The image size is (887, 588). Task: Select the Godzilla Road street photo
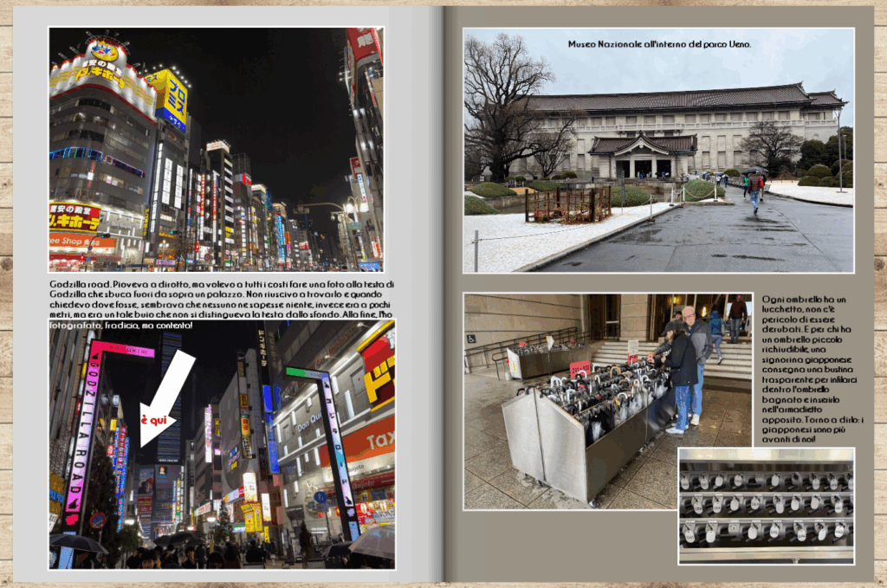pos(222,444)
